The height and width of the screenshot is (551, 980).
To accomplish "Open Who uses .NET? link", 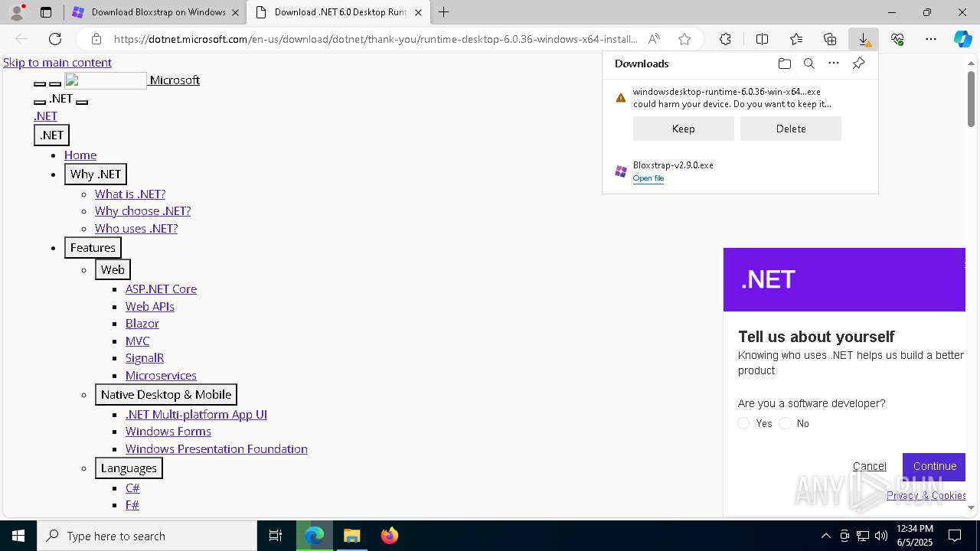I will click(x=136, y=228).
